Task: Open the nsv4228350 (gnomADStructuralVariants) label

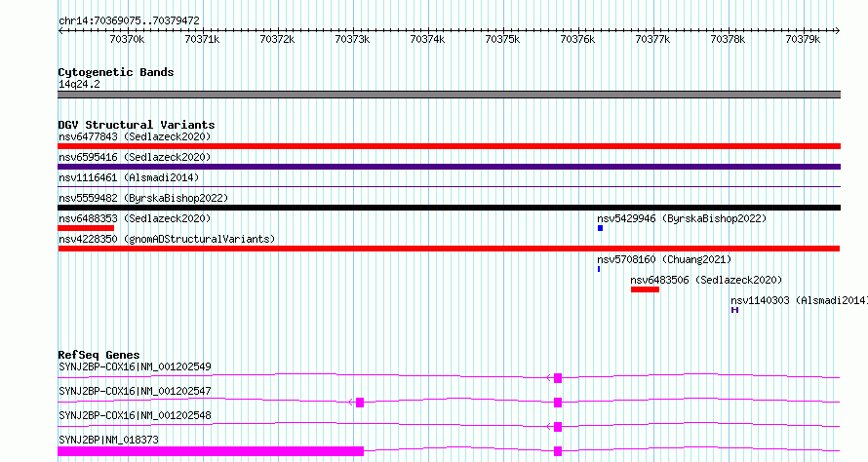Action: pyautogui.click(x=167, y=239)
